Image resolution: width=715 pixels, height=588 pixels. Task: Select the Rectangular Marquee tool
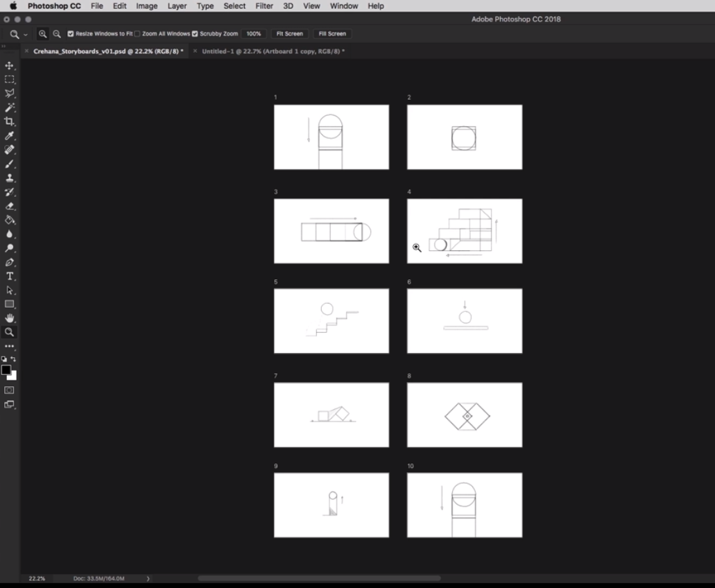[x=10, y=79]
